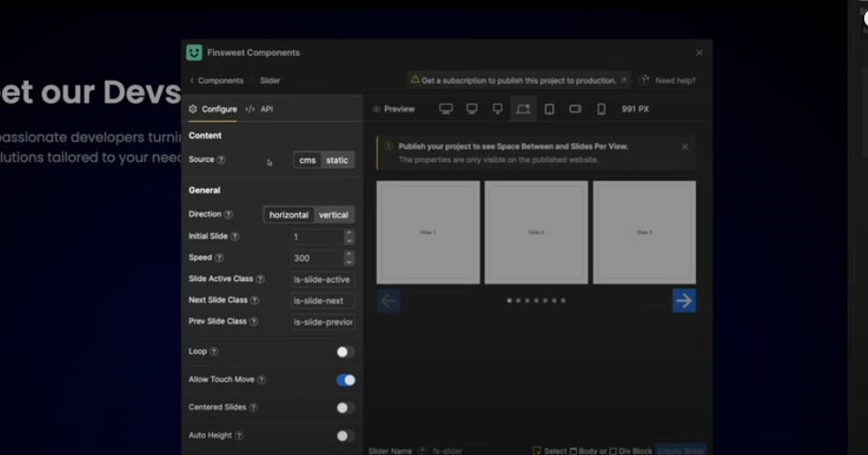Click the help icon beside Source
Screen dimensions: 868x455
click(x=221, y=159)
